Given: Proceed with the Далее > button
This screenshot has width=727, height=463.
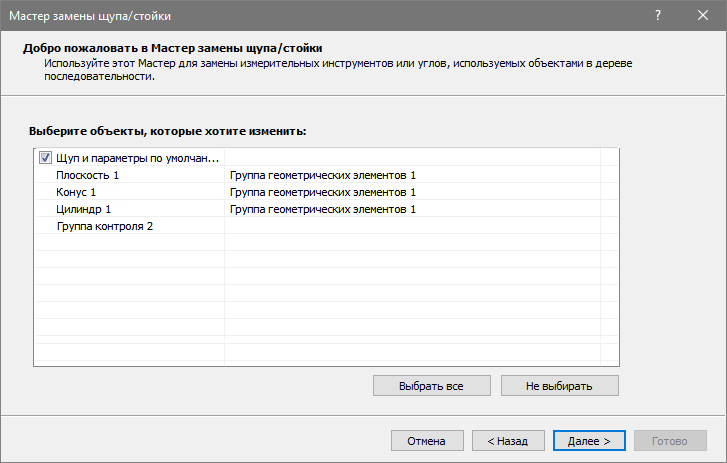Looking at the screenshot, I should click(588, 440).
